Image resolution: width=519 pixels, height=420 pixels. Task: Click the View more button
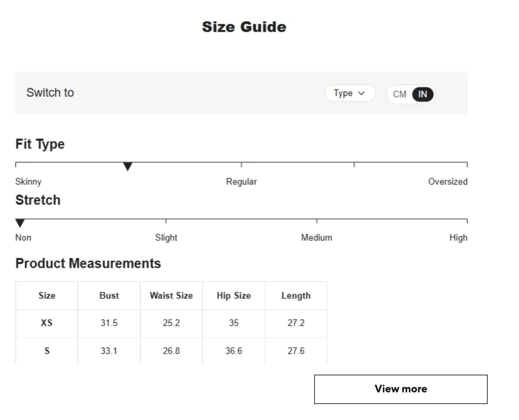[x=401, y=389]
